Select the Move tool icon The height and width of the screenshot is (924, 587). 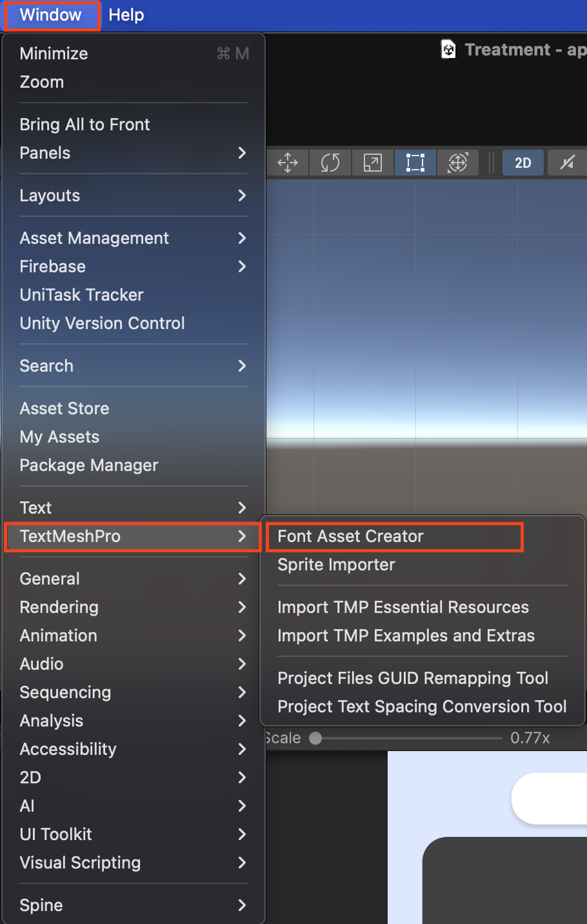(x=288, y=163)
